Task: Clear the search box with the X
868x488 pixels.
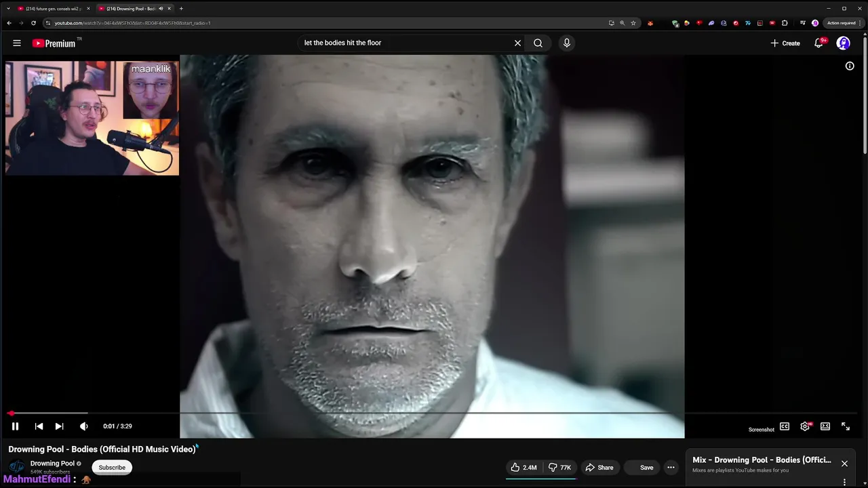Action: click(x=517, y=43)
